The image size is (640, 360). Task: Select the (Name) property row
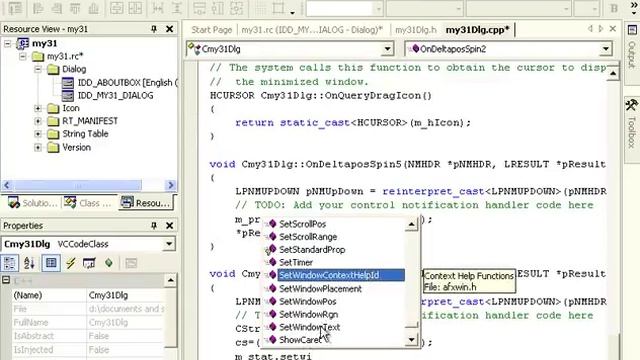[x=88, y=295]
